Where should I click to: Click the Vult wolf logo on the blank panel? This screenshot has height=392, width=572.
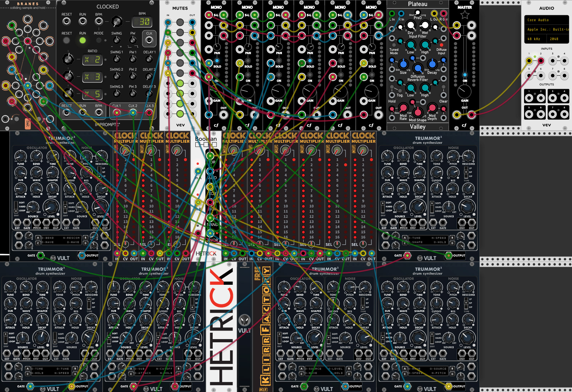[244, 321]
